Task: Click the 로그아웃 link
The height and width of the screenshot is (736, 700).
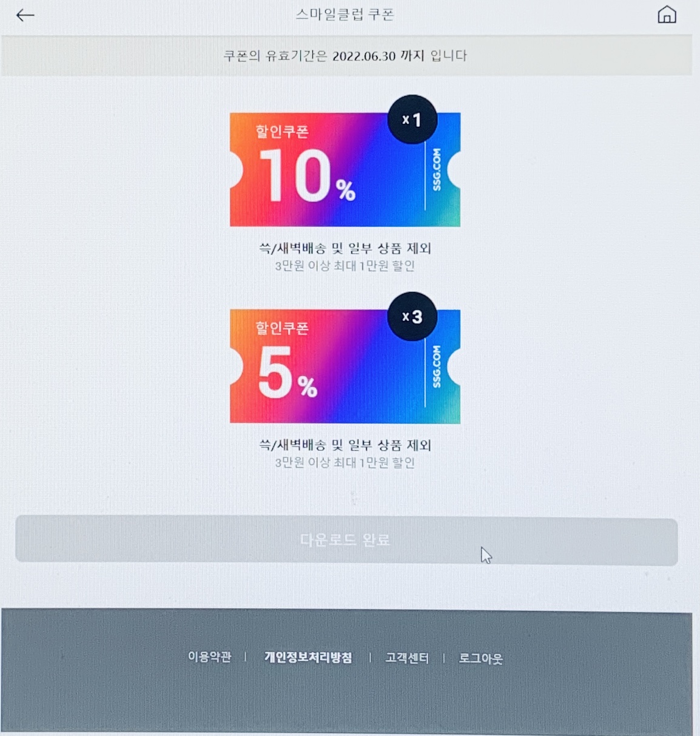Action: (480, 658)
